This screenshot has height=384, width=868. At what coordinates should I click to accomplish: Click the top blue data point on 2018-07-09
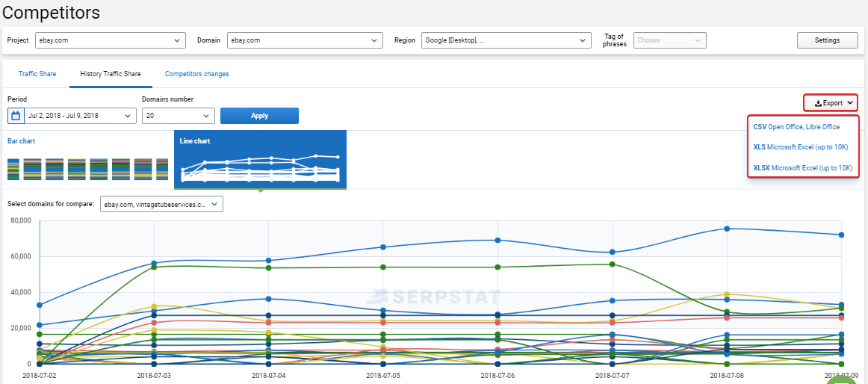click(x=841, y=235)
